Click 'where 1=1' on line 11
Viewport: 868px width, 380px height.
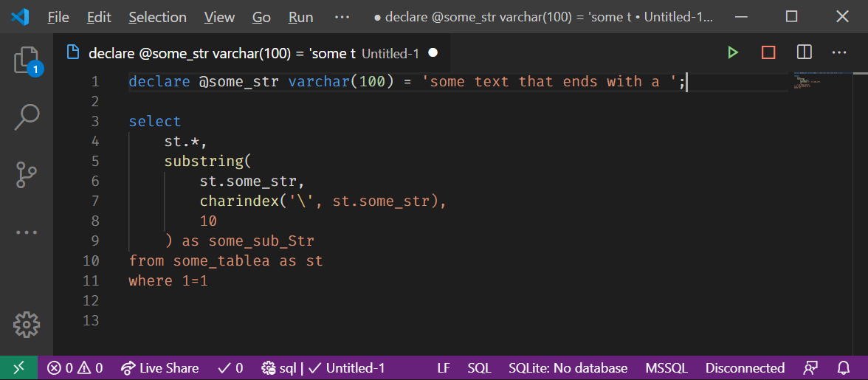click(x=168, y=280)
